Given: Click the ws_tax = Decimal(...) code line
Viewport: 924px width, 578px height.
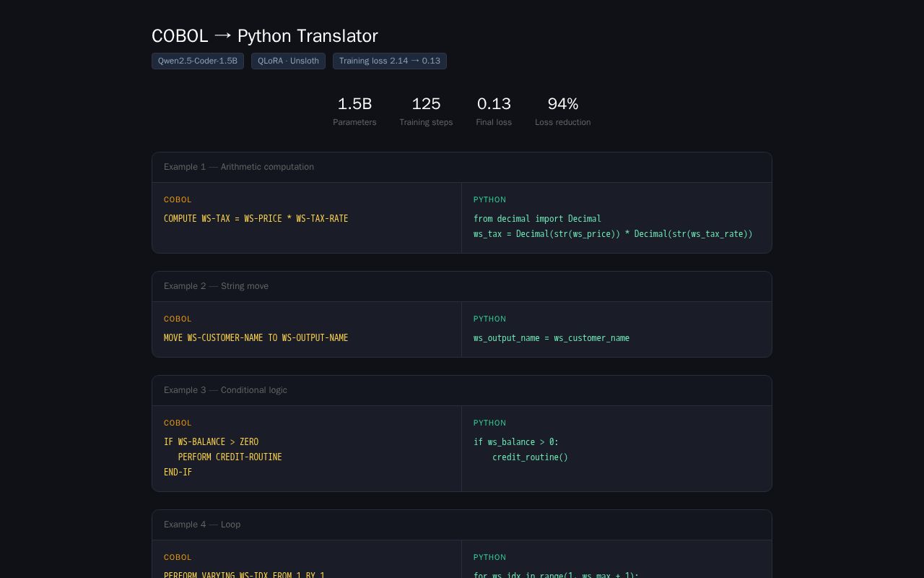Looking at the screenshot, I should [613, 233].
